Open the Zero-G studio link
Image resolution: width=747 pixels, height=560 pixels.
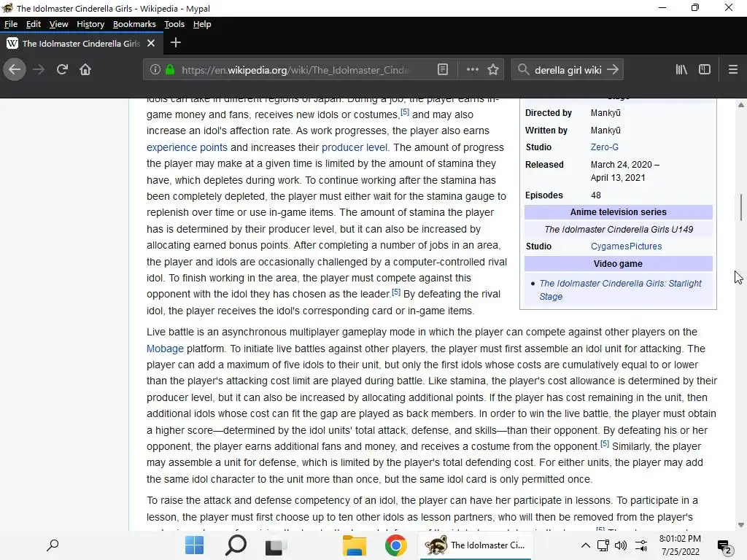[x=605, y=147]
